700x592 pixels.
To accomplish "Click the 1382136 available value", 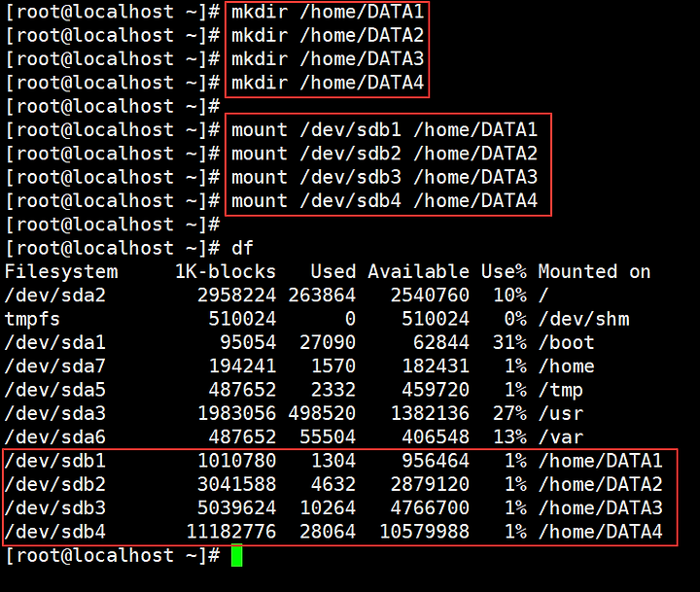I will (x=430, y=414).
